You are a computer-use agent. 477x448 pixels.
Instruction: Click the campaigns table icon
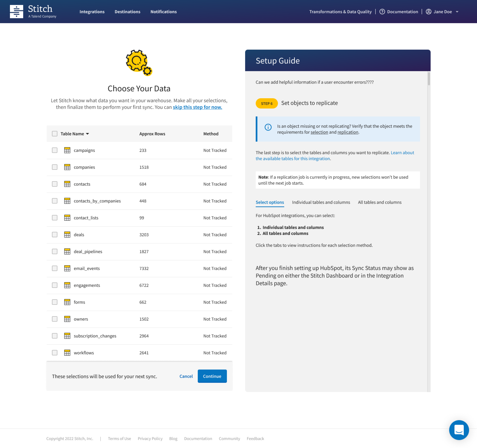click(x=67, y=150)
